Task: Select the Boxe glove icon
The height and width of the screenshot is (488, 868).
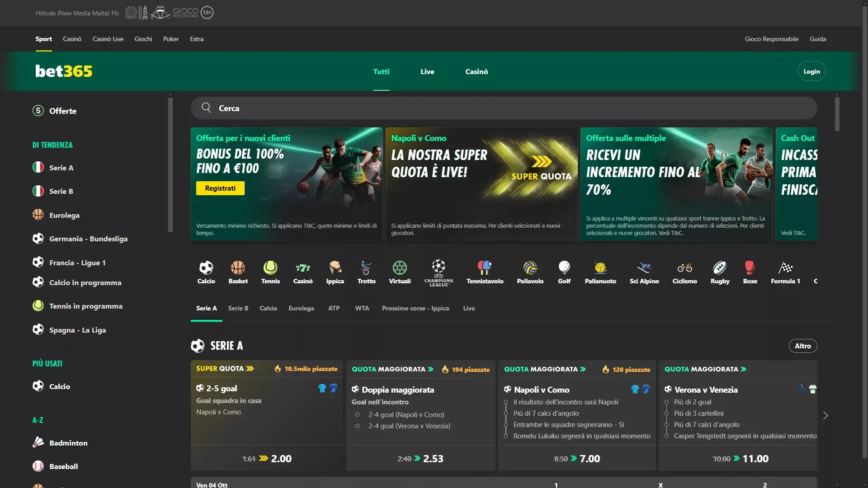Action: point(750,267)
